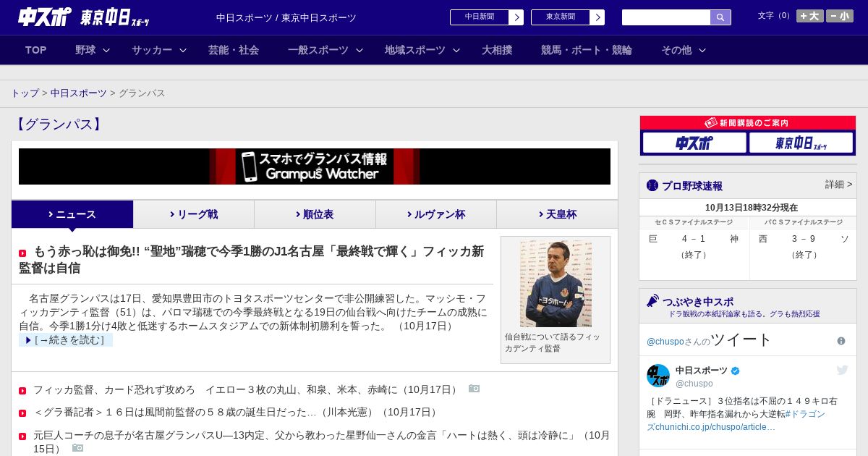Open the 詳細 > link for baseball scores
Screen dimensions: 868x456
(838, 185)
